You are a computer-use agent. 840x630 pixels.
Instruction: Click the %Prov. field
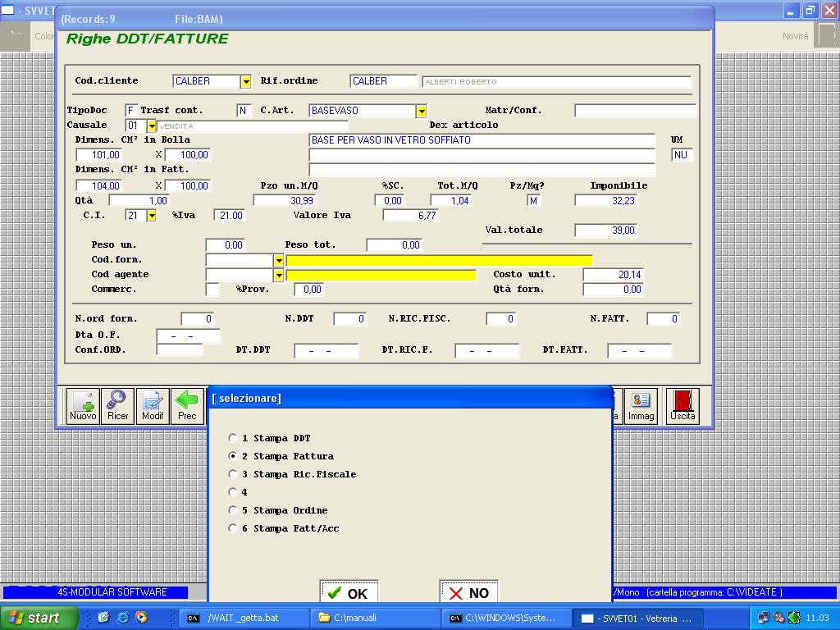309,290
